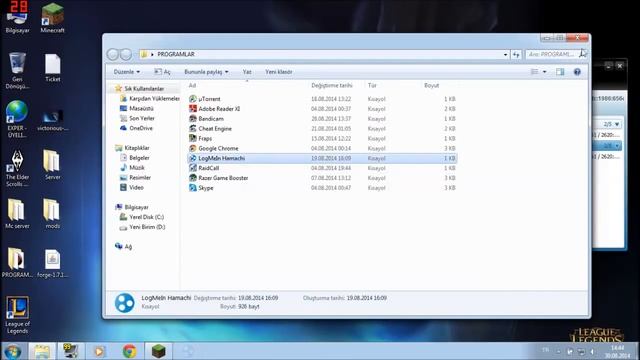Click the Aç toolbar button
The image size is (640, 360).
click(x=162, y=72)
